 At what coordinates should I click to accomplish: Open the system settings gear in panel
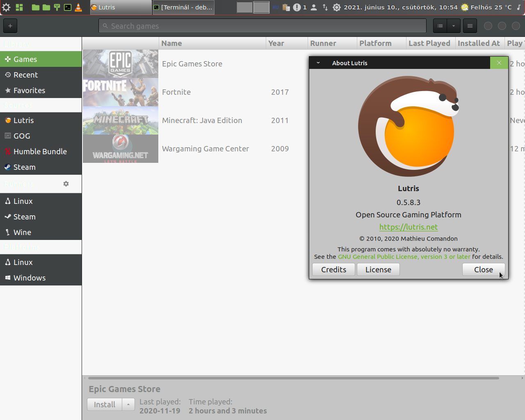pos(6,7)
